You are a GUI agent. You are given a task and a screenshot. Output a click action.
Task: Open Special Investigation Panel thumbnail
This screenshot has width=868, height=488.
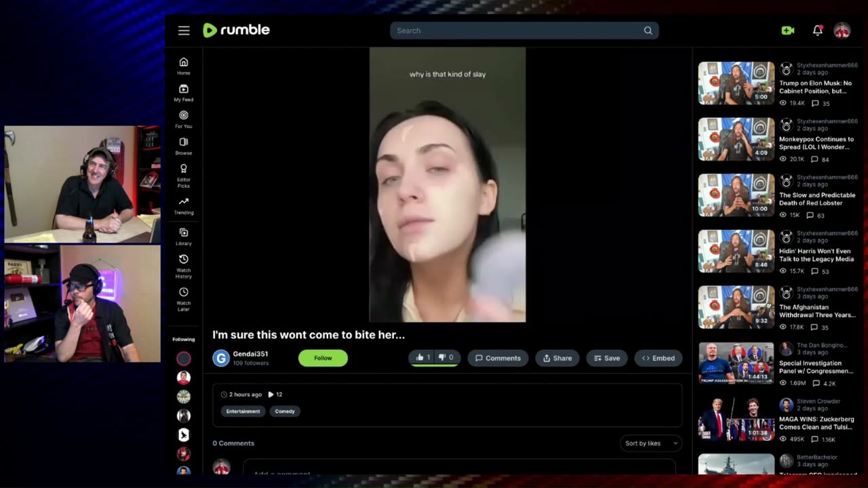point(736,363)
